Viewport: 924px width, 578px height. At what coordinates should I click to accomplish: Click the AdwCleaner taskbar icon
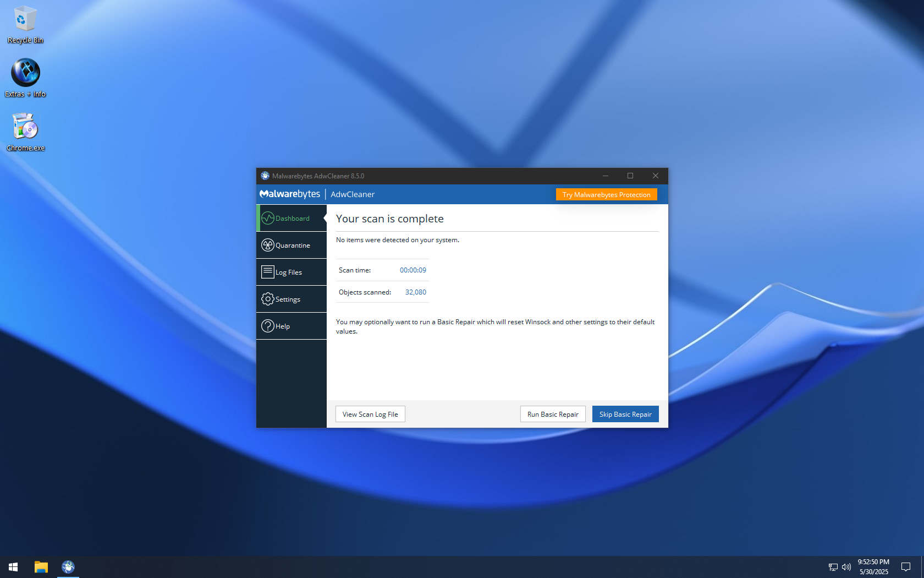pyautogui.click(x=68, y=567)
